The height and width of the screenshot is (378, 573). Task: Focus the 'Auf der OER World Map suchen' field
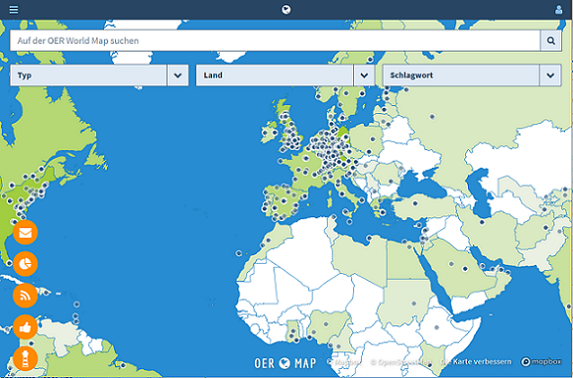(275, 41)
